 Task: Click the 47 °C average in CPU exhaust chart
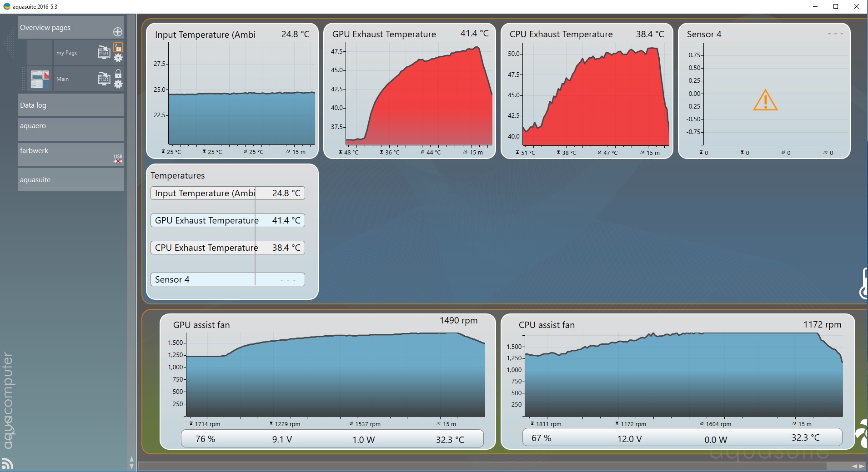(607, 153)
